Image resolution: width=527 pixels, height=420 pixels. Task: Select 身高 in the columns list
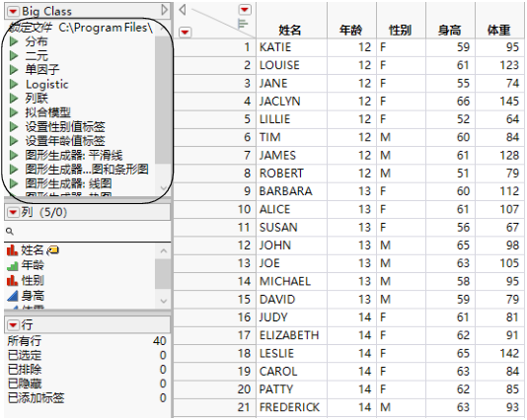point(33,296)
